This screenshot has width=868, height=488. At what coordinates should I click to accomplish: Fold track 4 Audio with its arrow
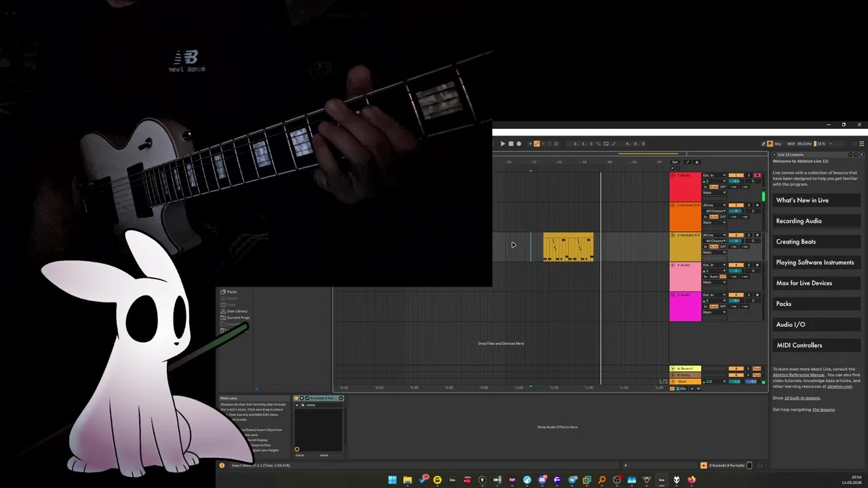pyautogui.click(x=673, y=265)
